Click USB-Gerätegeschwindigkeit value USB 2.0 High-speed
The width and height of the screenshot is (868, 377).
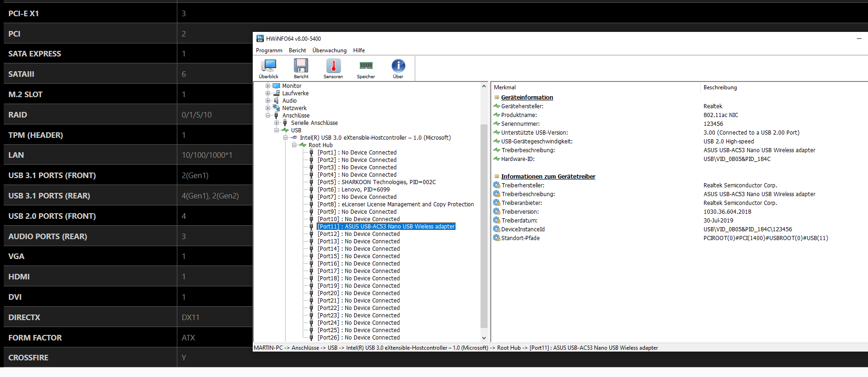[729, 142]
